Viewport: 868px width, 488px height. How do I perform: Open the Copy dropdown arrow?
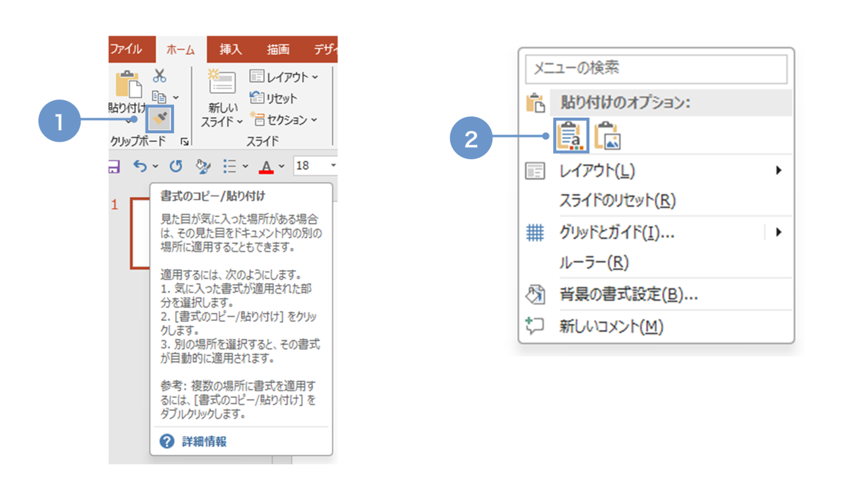tap(176, 98)
